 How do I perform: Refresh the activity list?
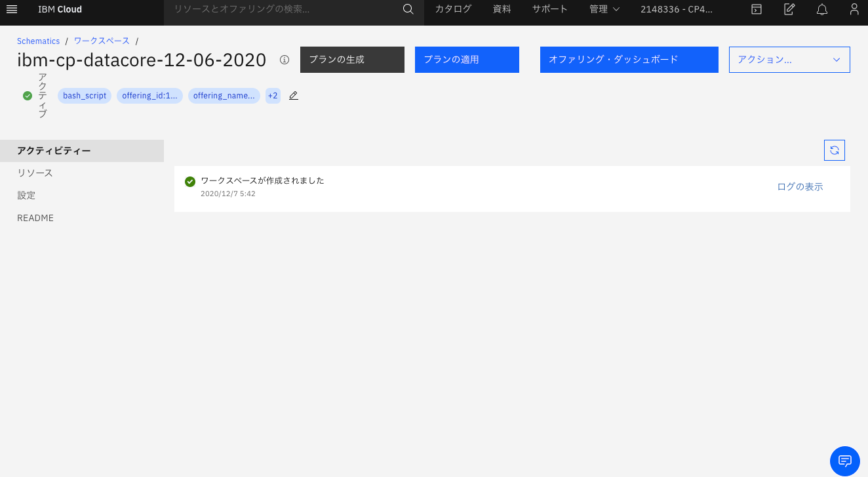pos(835,150)
